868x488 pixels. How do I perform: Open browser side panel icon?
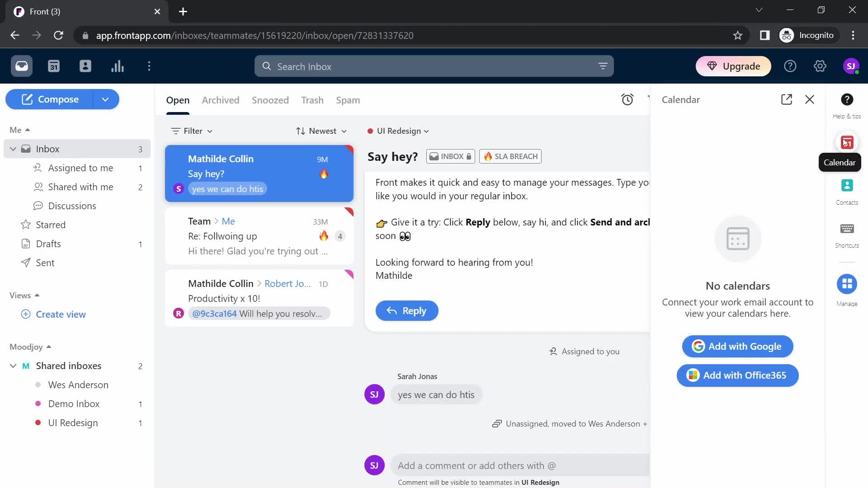pos(764,35)
